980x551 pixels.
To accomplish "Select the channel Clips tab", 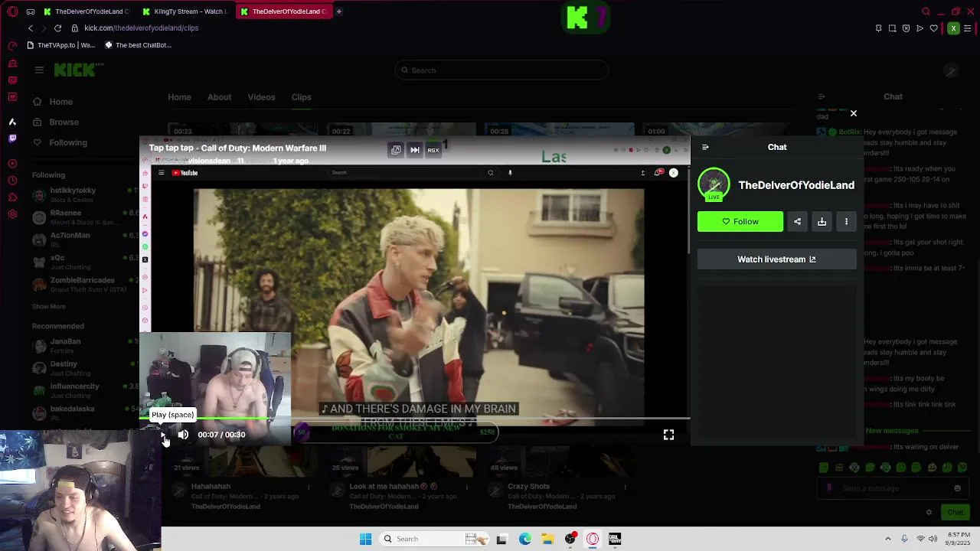I will coord(302,97).
